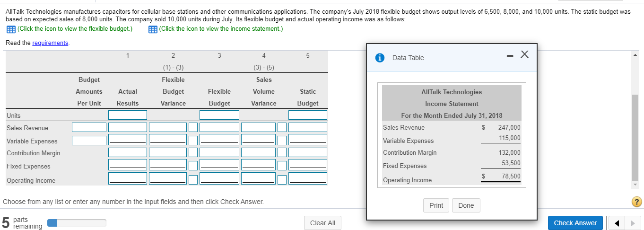This screenshot has width=644, height=230.
Task: Select Sales Revenue Actual Results field
Action: click(128, 127)
